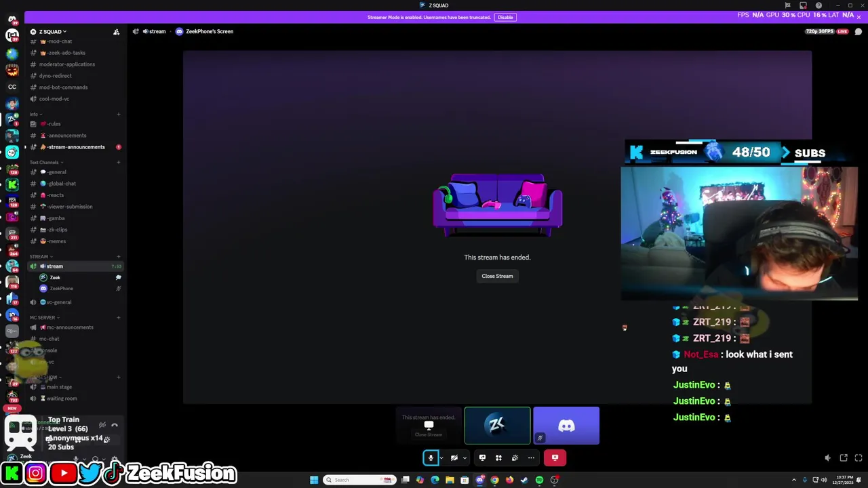Viewport: 868px width, 488px height.
Task: Open the CC server icon
Action: pyautogui.click(x=12, y=87)
